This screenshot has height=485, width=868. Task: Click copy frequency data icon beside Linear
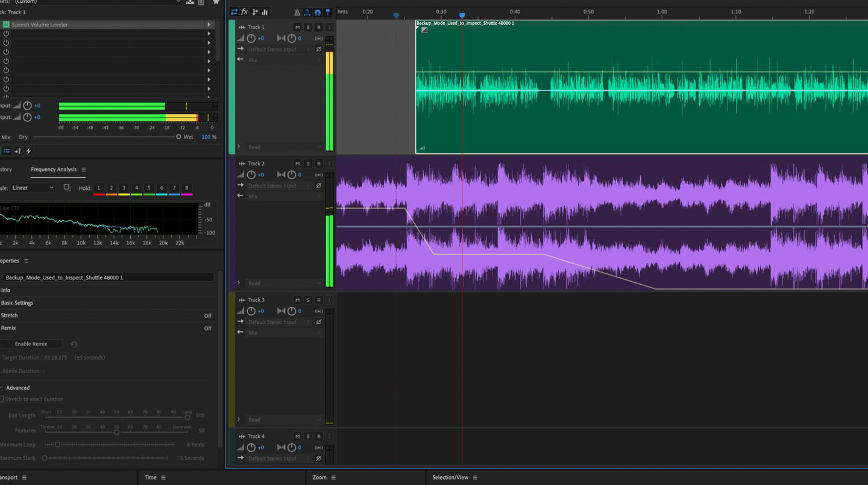67,188
